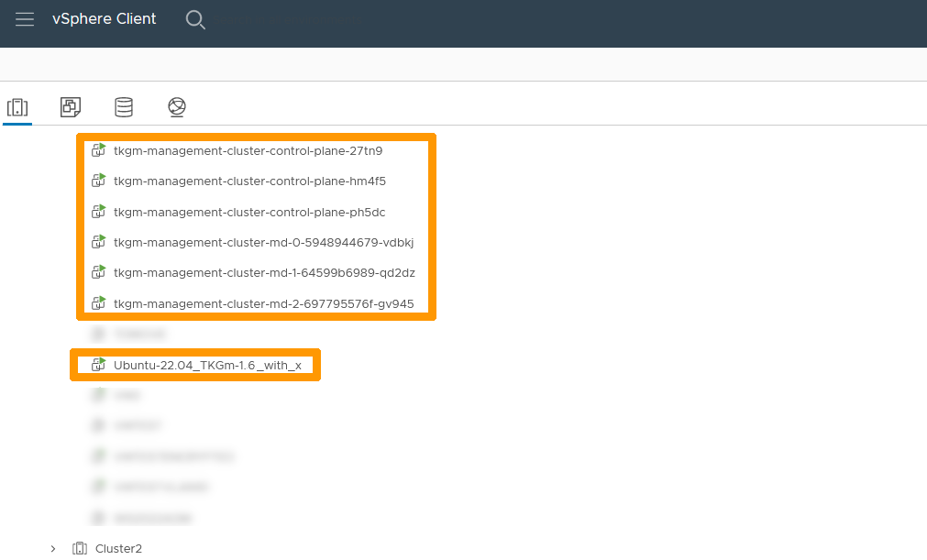The height and width of the screenshot is (560, 927).
Task: Click the vSphere Client title
Action: (x=104, y=19)
